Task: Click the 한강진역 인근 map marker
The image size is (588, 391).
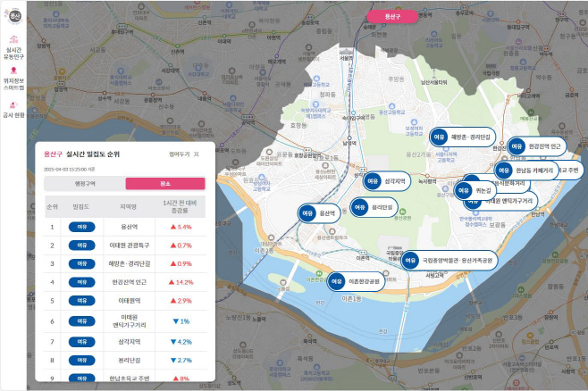Action: 536,146
